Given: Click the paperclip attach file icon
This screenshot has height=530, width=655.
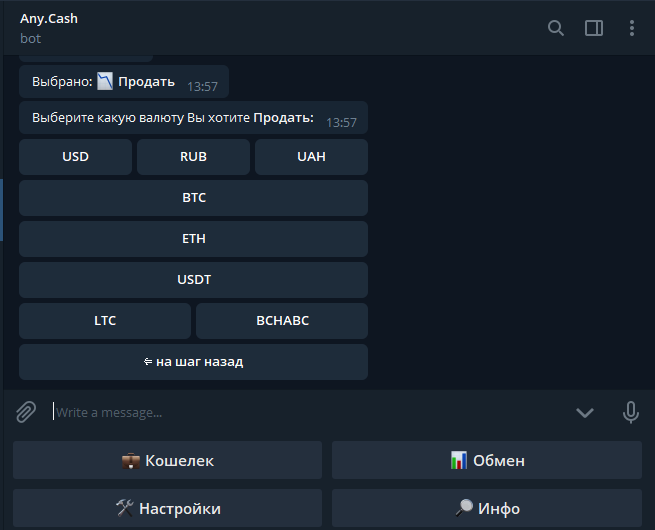Looking at the screenshot, I should [x=26, y=412].
